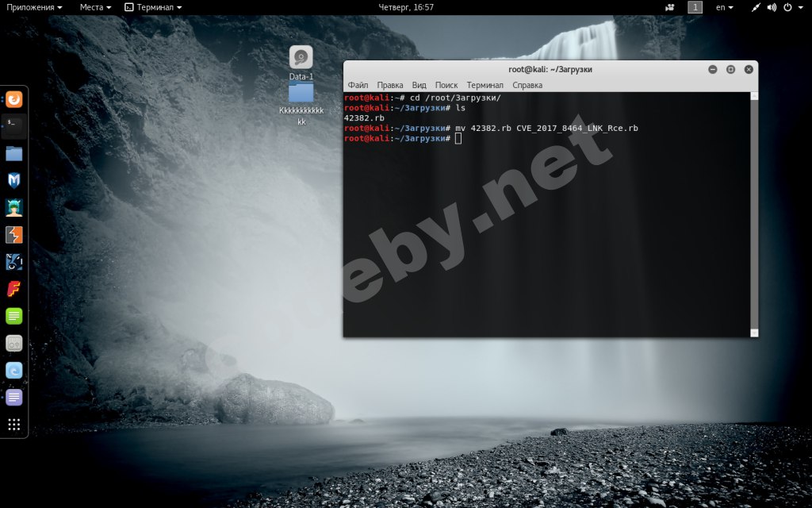Screen dimensions: 812x508
Task: Open the Терминал app menu in top bar
Action: 153,7
